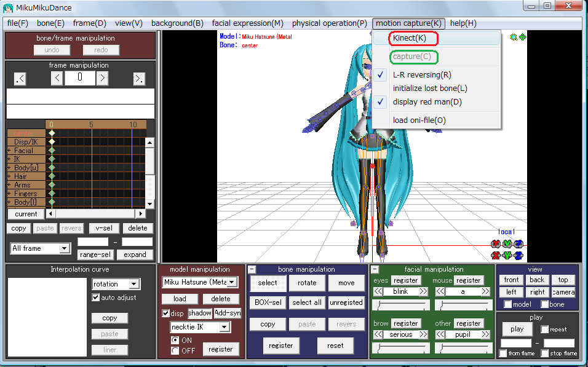
Task: Click the magnifier zoom icon in the viewport
Action: pos(514,37)
